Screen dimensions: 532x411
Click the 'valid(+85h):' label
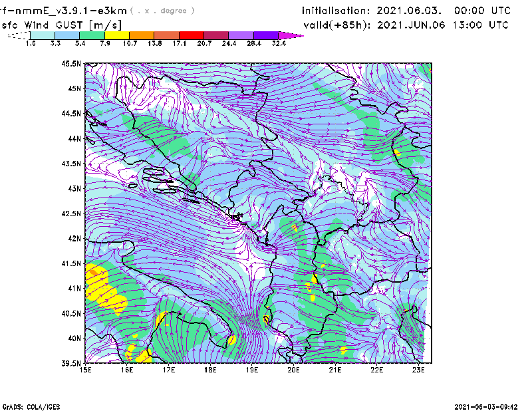(x=337, y=25)
